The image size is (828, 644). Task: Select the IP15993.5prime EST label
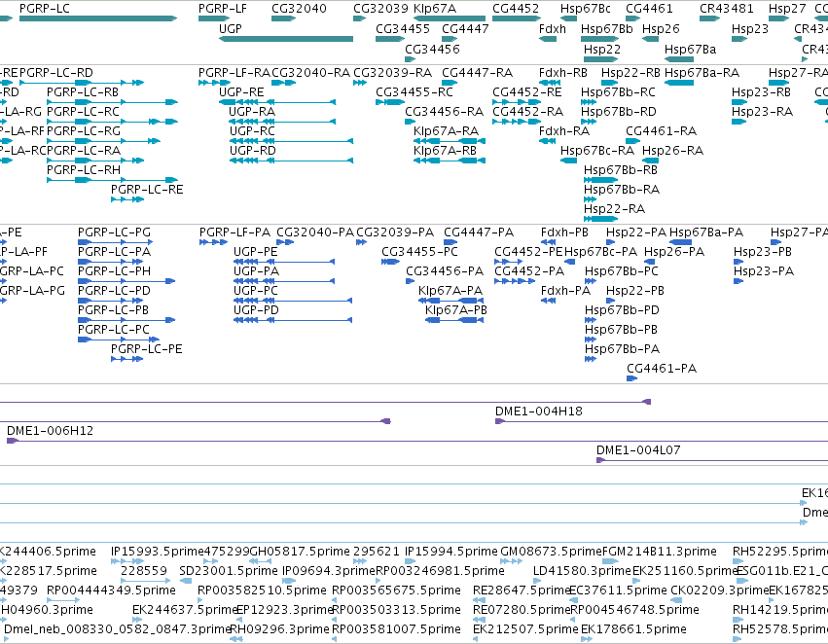[158, 552]
